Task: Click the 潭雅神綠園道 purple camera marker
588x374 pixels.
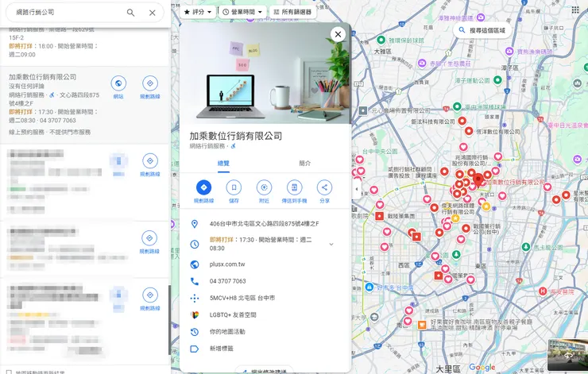Action: [x=481, y=17]
